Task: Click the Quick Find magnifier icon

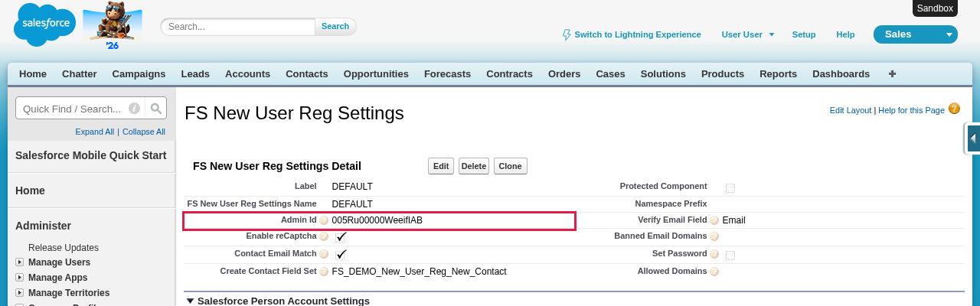Action: coord(155,109)
